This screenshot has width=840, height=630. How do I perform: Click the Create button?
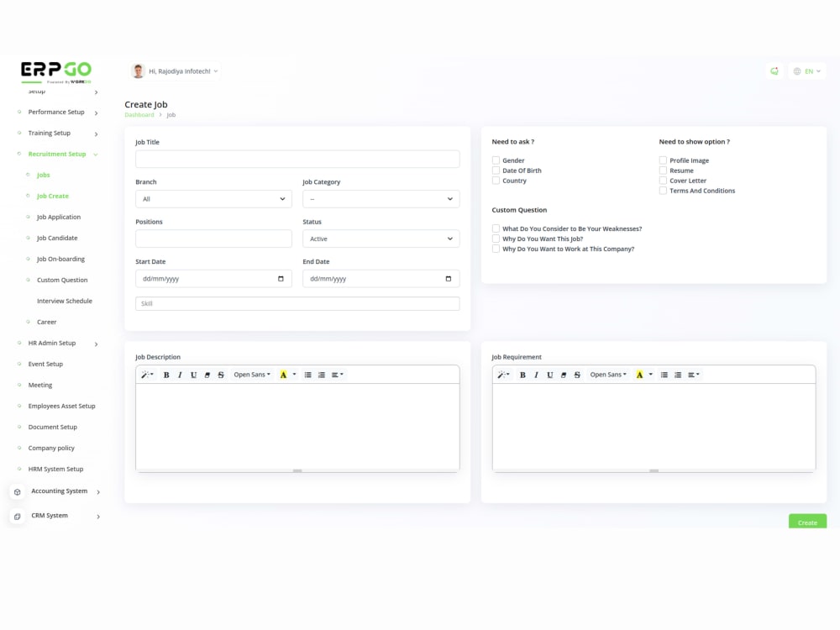point(806,522)
